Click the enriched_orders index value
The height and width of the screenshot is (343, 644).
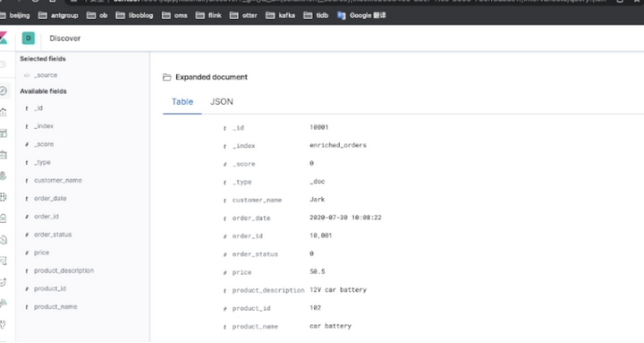click(338, 146)
